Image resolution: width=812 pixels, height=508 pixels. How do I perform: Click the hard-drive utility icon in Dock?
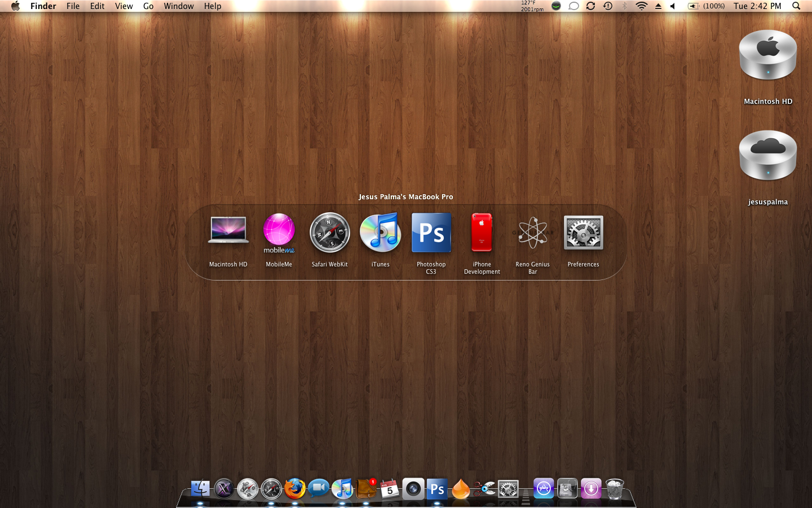tap(567, 489)
